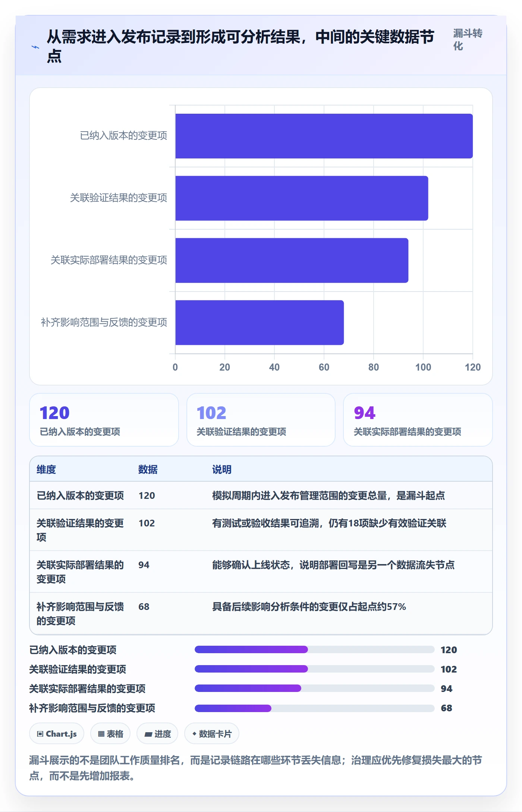Click the footer note starting with 漏斗展示的不是

(256, 768)
